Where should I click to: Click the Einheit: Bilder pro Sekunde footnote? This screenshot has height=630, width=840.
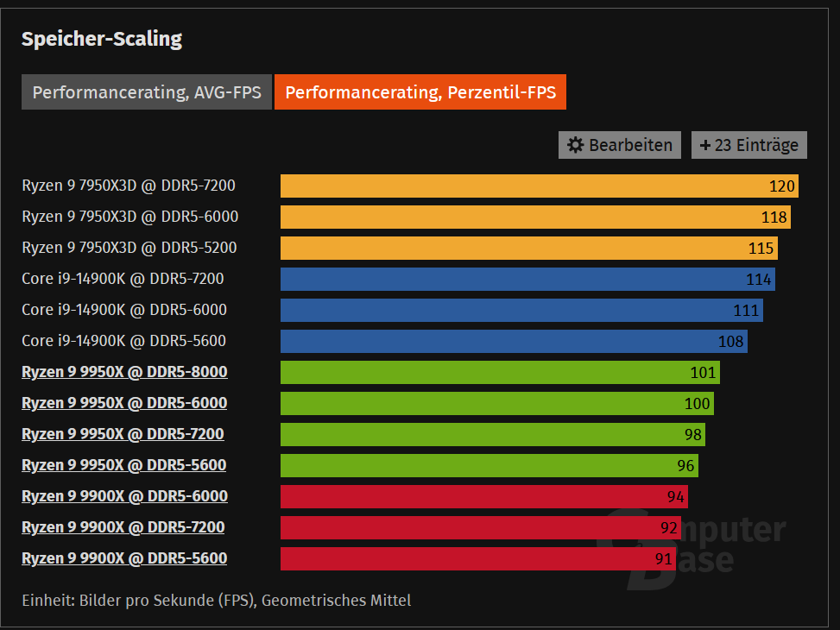(217, 601)
